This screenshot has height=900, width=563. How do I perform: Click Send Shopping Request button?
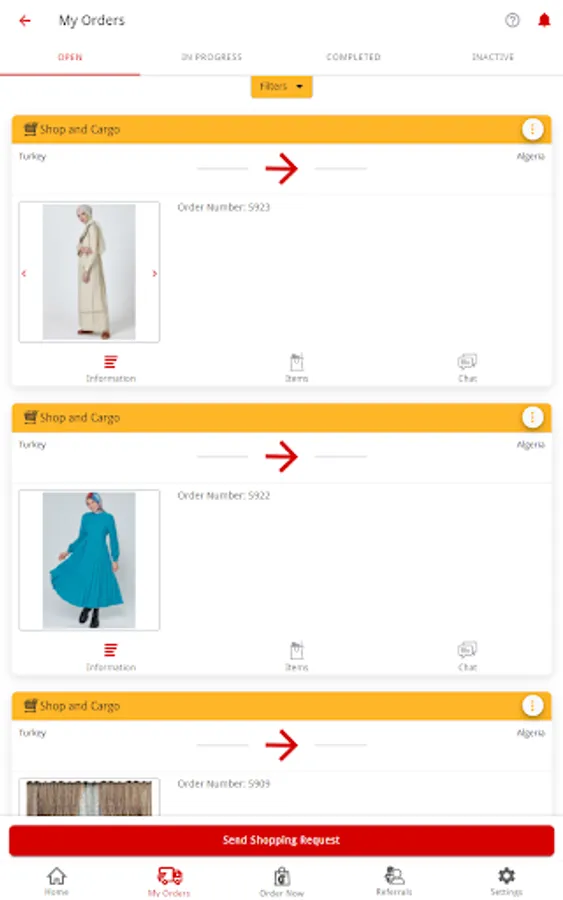281,840
